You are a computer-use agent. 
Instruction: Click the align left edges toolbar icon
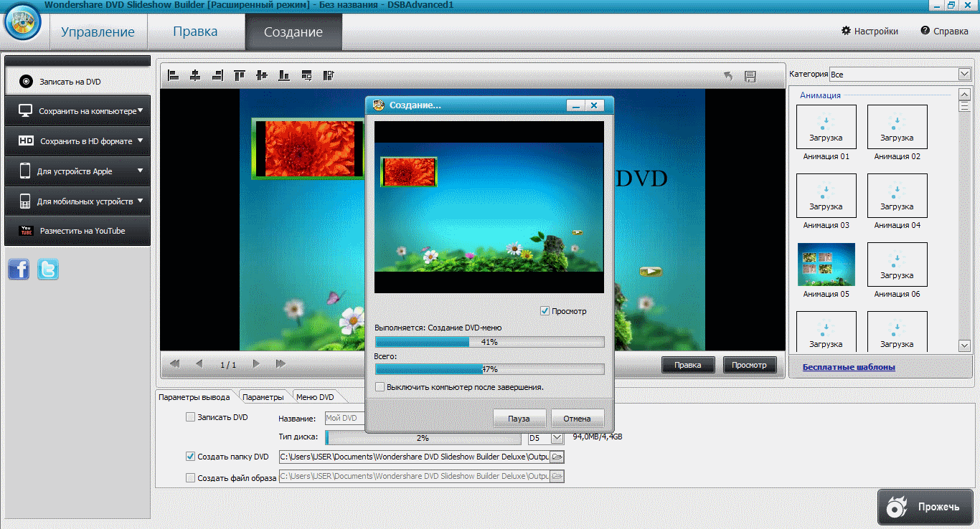(173, 75)
